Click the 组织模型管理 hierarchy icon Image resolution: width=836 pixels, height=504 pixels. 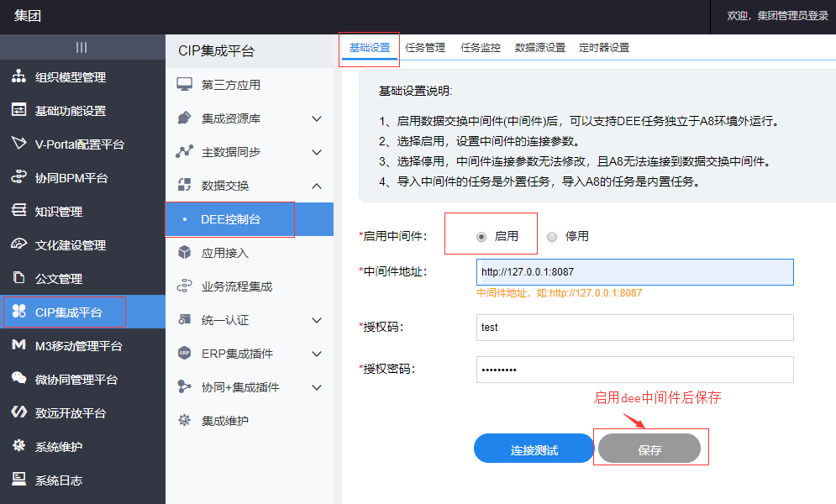[x=18, y=76]
